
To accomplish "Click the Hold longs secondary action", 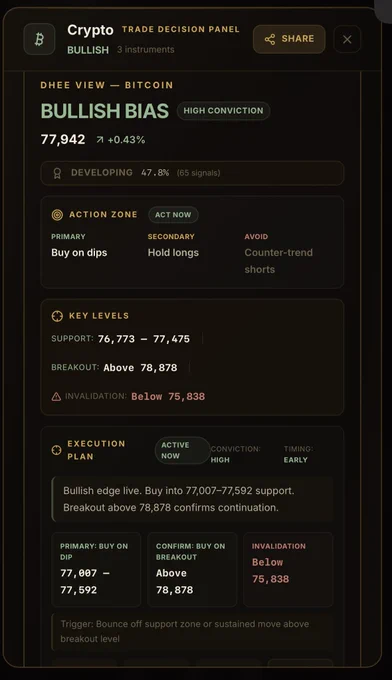I will (173, 253).
